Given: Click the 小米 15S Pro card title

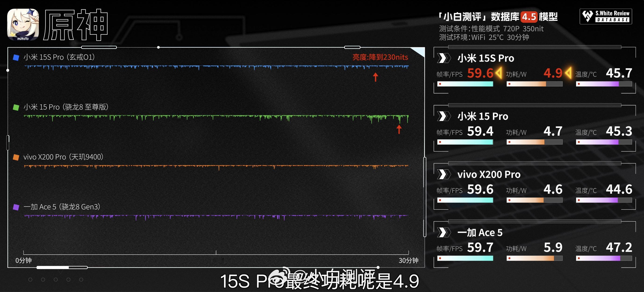Looking at the screenshot, I should (x=486, y=58).
